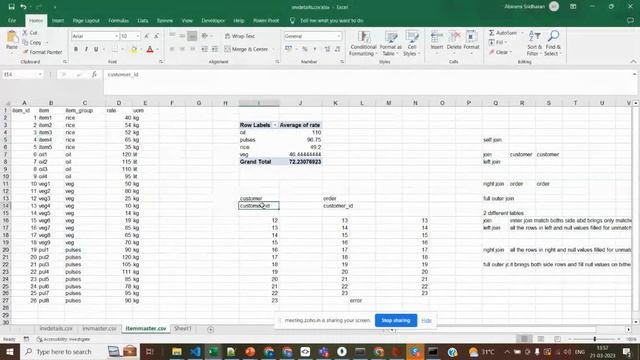Open Format as Table gallery
The image size is (640, 360).
390,43
